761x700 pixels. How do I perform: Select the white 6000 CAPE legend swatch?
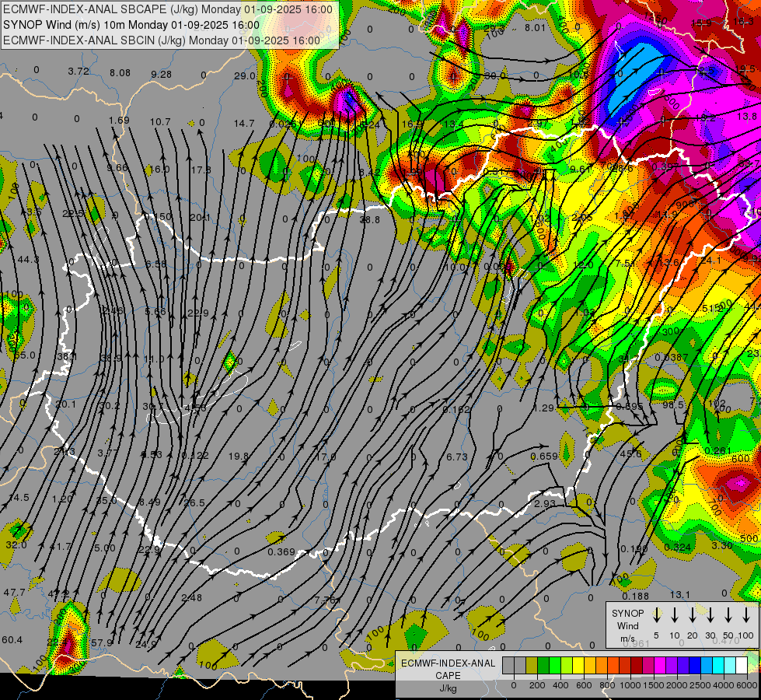click(x=742, y=666)
